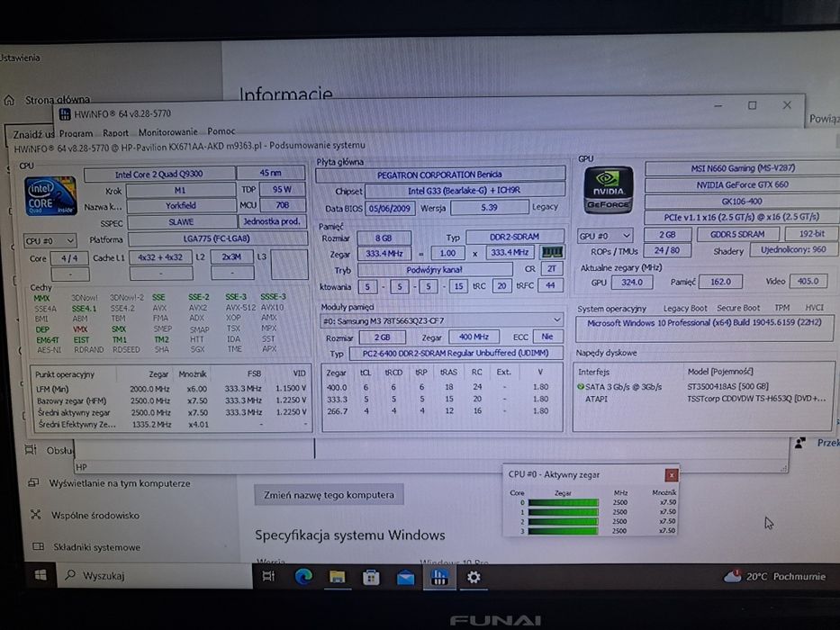Screen dimensions: 840x630
Task: Click the Intel Core 2 Quad logo
Action: tap(50, 195)
